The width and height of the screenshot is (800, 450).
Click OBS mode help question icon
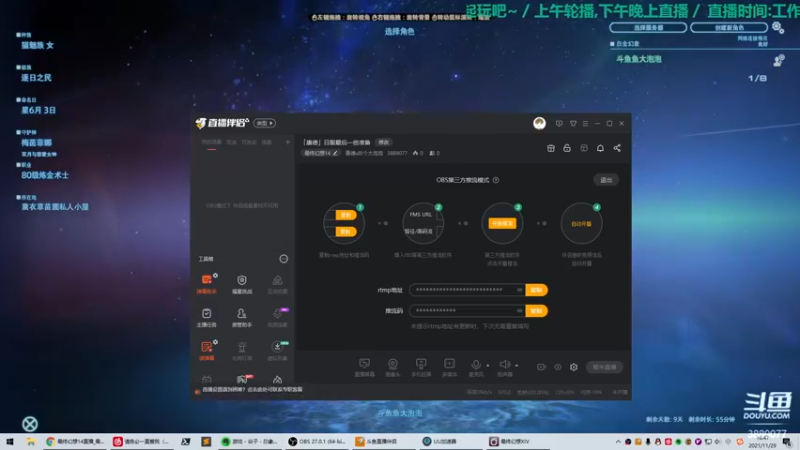coord(496,180)
